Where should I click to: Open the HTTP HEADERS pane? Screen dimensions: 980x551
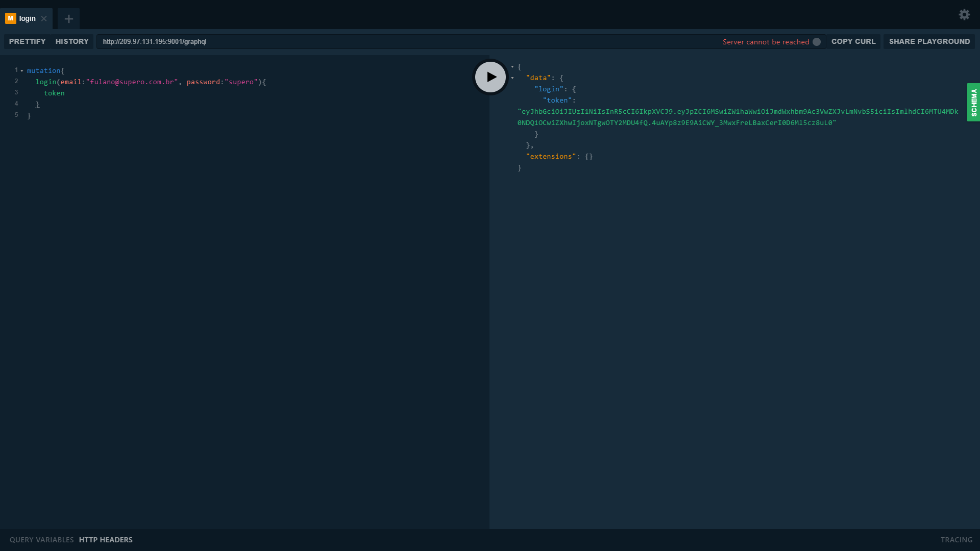(106, 540)
